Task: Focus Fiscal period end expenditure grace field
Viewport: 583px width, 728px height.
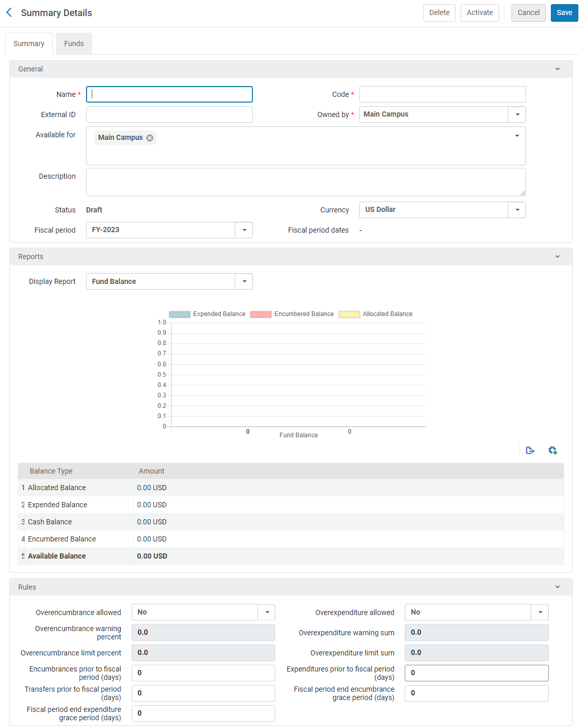Action: (203, 713)
